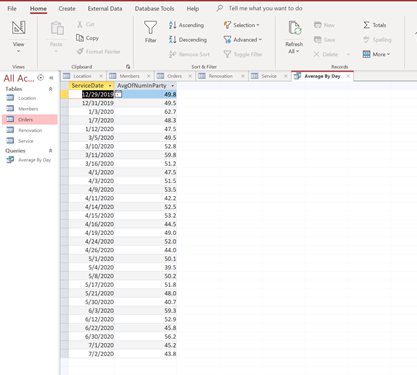Click Delete record command
The height and width of the screenshot is (375, 417).
click(x=326, y=54)
